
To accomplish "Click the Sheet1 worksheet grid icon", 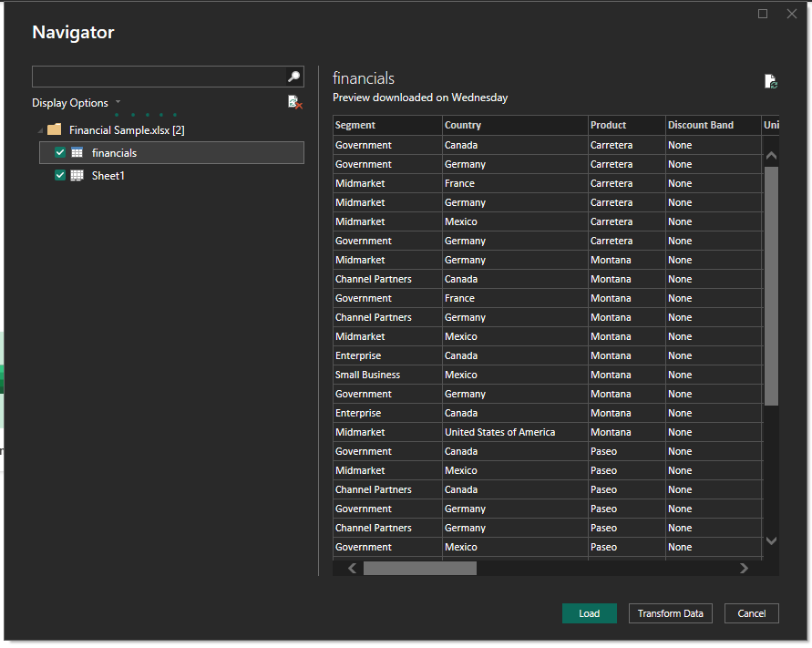I will pos(77,175).
